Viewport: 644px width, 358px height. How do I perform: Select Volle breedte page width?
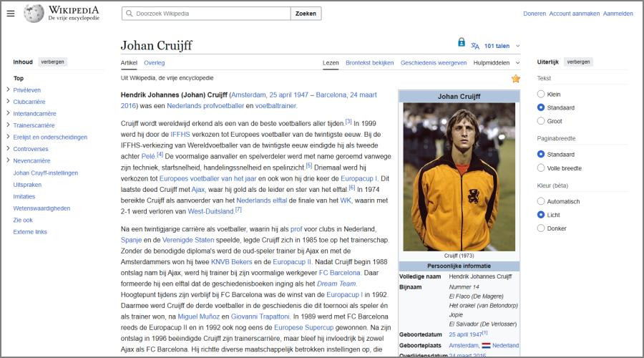pyautogui.click(x=541, y=168)
